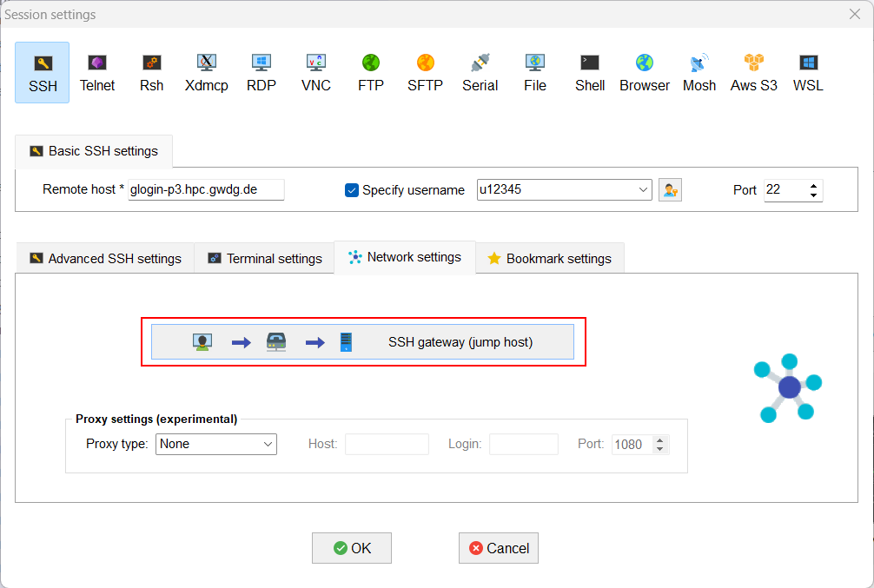Click the select username icon next to u12345
874x588 pixels.
[669, 189]
